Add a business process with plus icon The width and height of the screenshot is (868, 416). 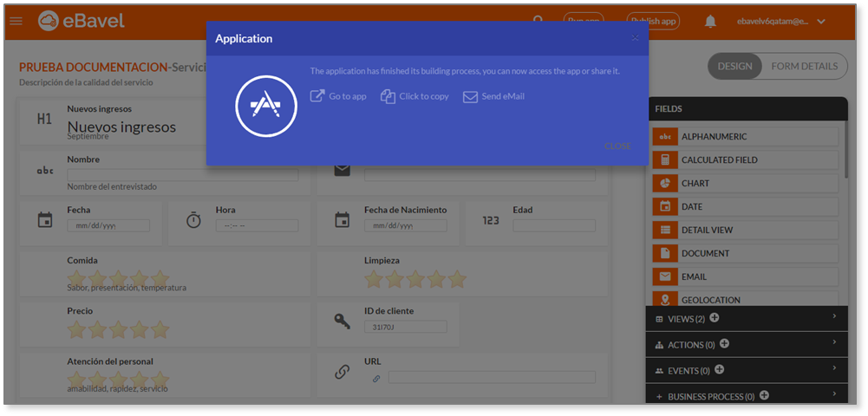pyautogui.click(x=764, y=395)
